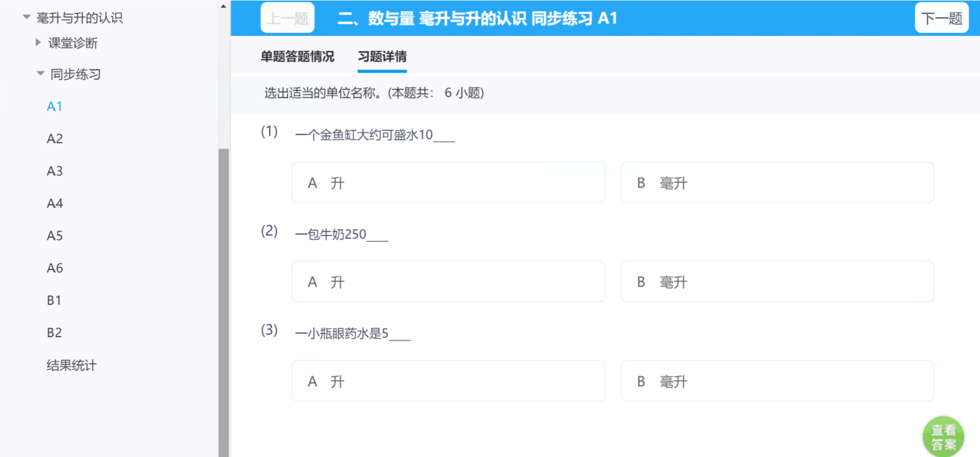Image resolution: width=980 pixels, height=457 pixels.
Task: Click question text 一个金鱼缸大约可盛水10
Action: coord(375,135)
